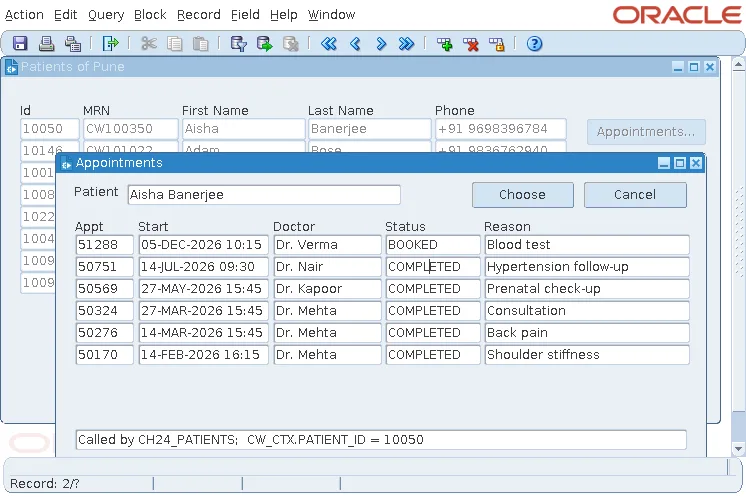
Task: Click the Dr. Nair doctor field
Action: click(327, 266)
